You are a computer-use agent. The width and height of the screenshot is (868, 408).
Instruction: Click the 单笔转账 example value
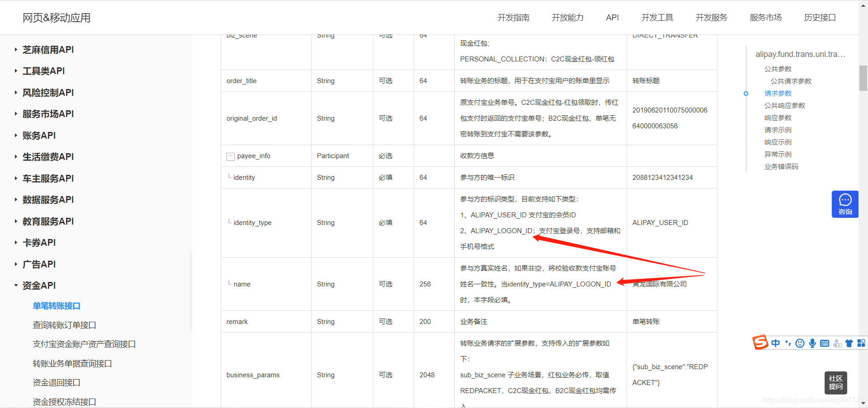[646, 322]
